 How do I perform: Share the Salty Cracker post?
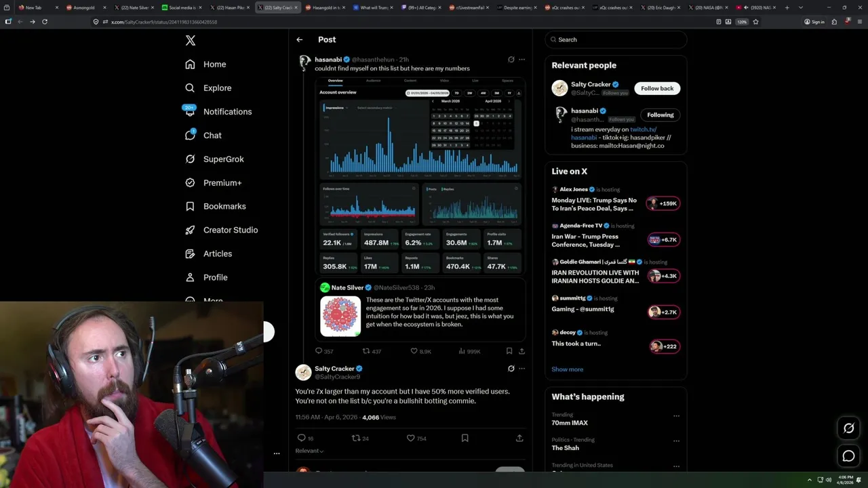(519, 439)
